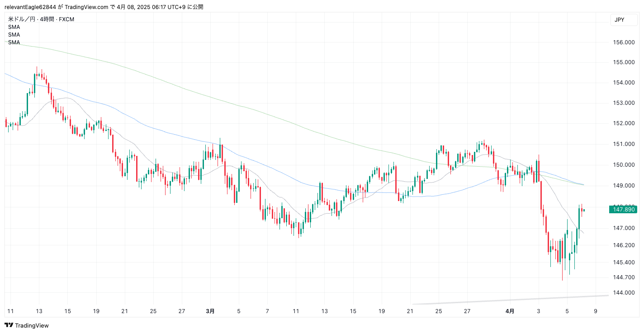This screenshot has height=333, width=644.
Task: Click the date label 19 left of 21
Action: 96,311
